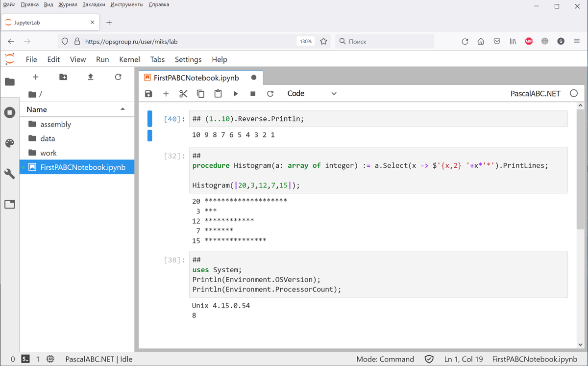
Task: Click into the uses System code cell
Action: 378,274
